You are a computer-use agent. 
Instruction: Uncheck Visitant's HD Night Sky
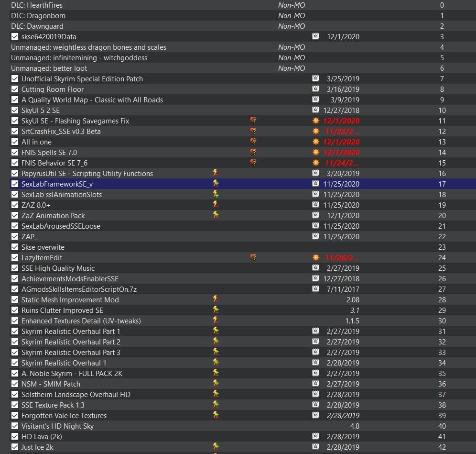[14, 426]
